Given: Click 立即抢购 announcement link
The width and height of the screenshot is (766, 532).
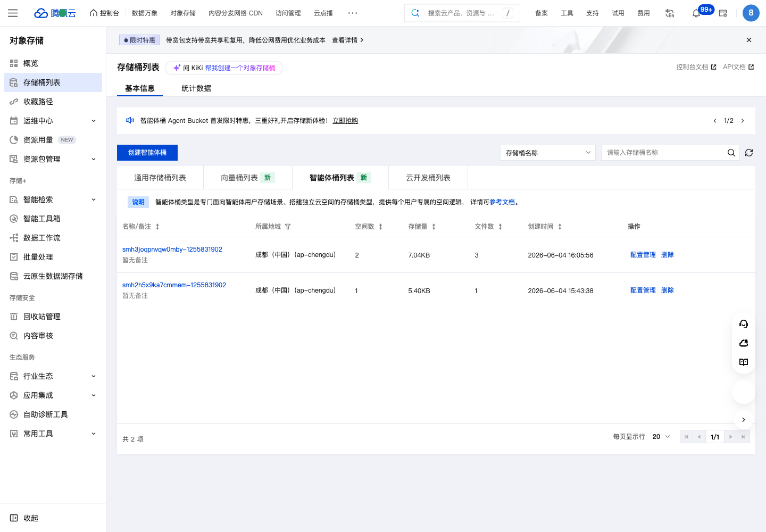Looking at the screenshot, I should [345, 121].
